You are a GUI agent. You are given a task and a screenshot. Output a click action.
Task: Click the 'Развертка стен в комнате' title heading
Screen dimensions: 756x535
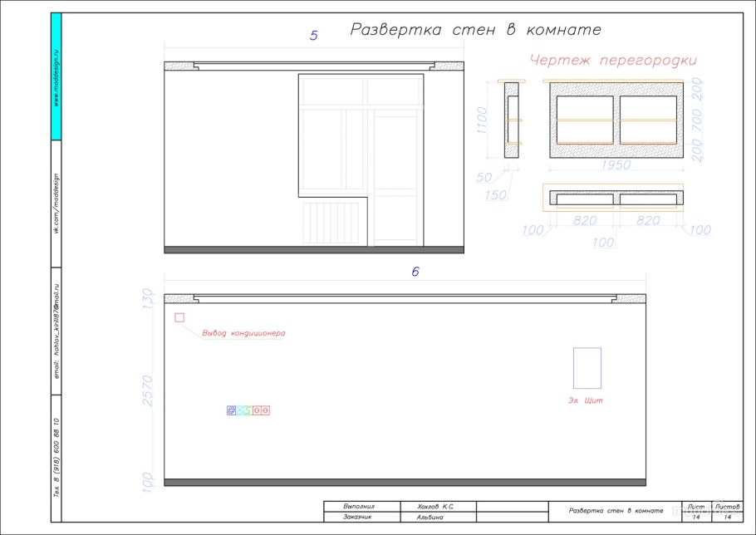click(x=475, y=30)
